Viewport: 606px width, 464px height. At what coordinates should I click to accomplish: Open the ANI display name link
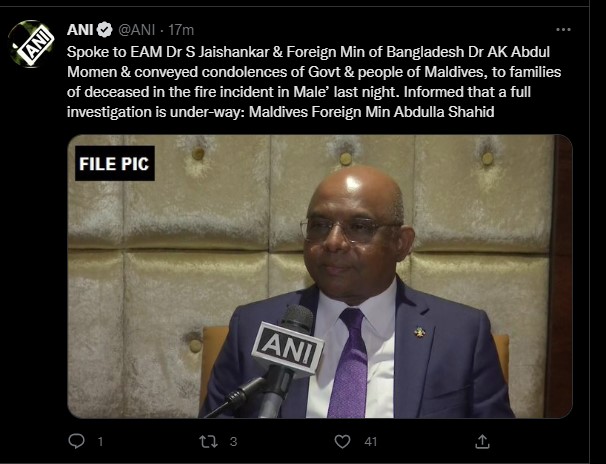(80, 30)
